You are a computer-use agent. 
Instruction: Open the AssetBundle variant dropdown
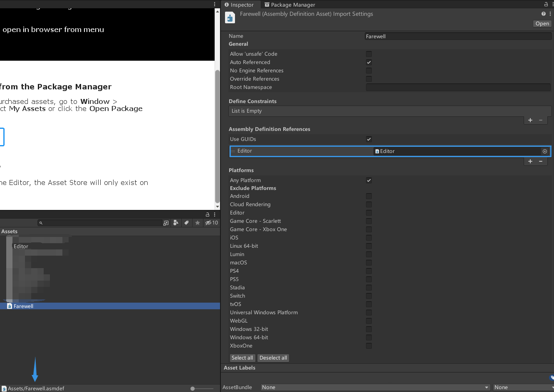click(523, 387)
